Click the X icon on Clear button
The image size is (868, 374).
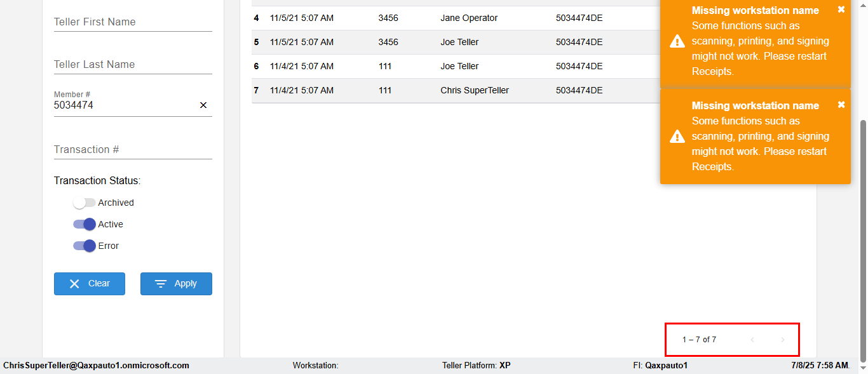[74, 284]
